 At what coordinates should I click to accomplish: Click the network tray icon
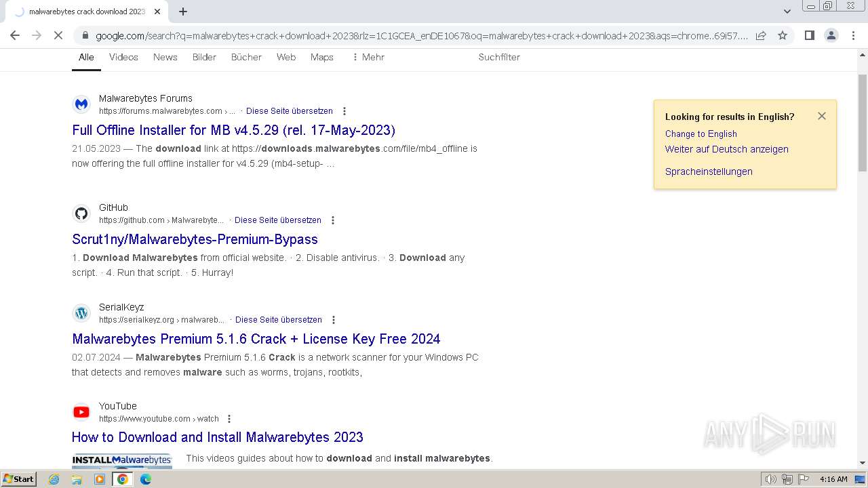click(787, 479)
